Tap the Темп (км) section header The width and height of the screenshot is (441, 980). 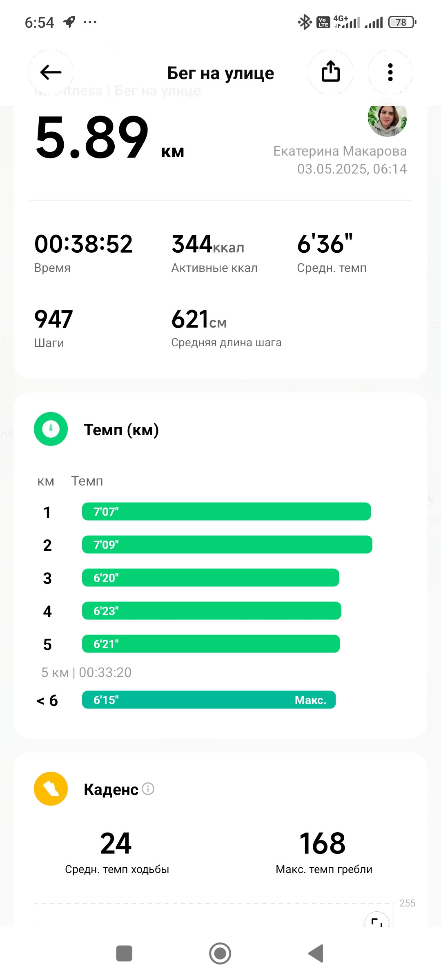pos(121,430)
